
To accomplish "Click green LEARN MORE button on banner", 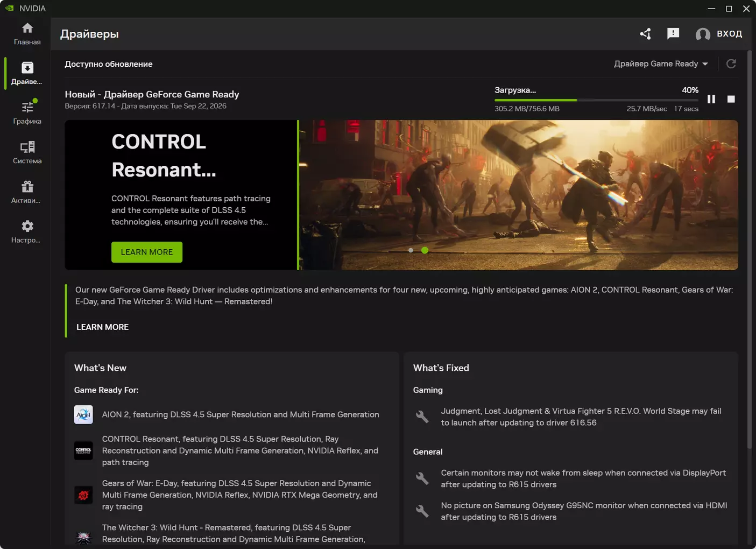I will 147,252.
